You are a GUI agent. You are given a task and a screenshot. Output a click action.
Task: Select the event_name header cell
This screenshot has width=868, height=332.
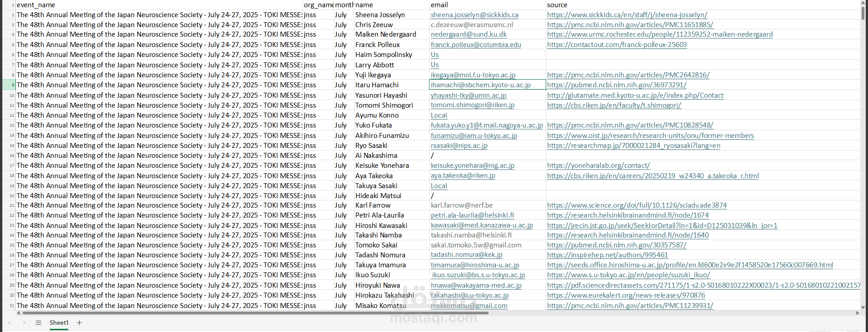tap(159, 5)
